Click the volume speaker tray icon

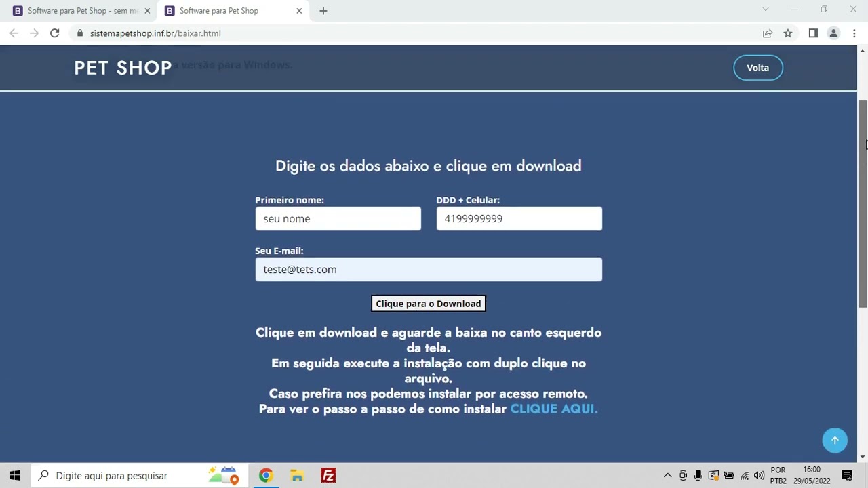pos(759,476)
